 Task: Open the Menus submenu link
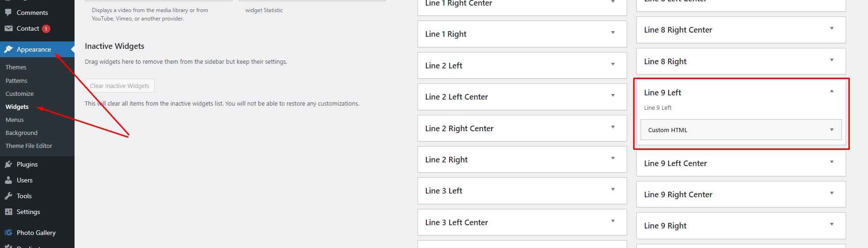14,120
